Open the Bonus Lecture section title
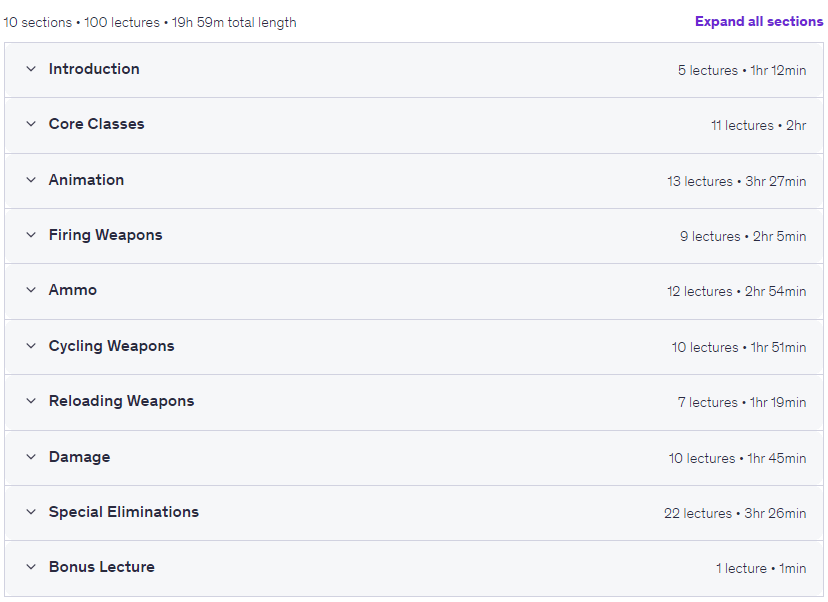Screen dimensions: 828x602 pos(102,567)
